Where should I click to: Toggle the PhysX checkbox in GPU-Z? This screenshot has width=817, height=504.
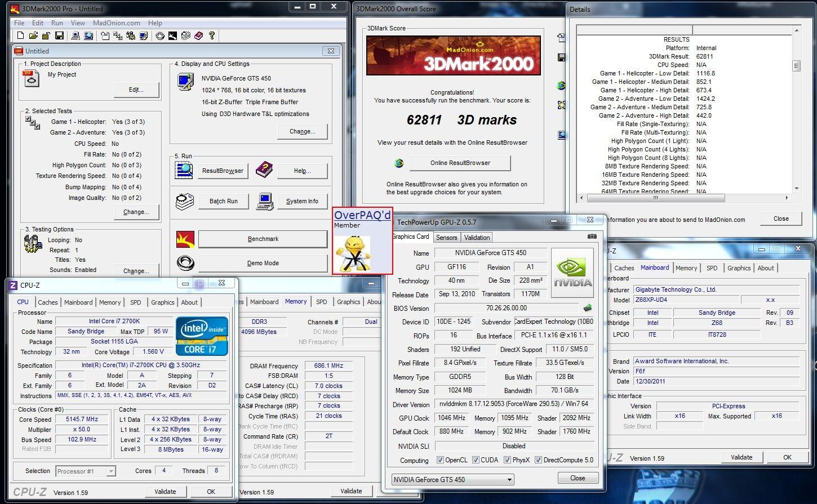point(507,460)
